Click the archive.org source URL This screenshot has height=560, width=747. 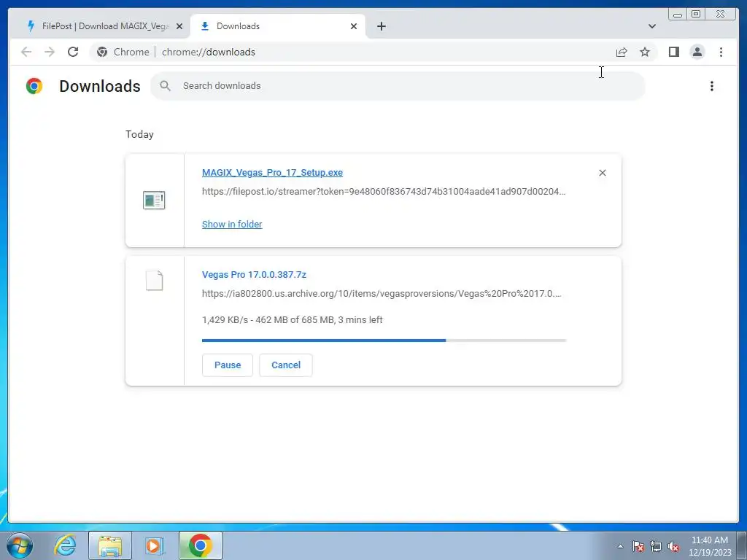coord(382,293)
